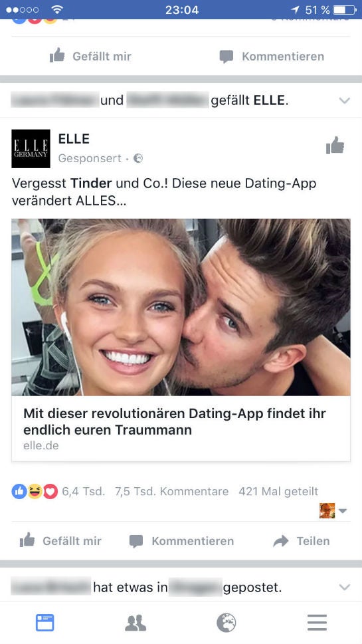Share the ELLE post with Teilen
This screenshot has width=362, height=644.
tap(302, 541)
